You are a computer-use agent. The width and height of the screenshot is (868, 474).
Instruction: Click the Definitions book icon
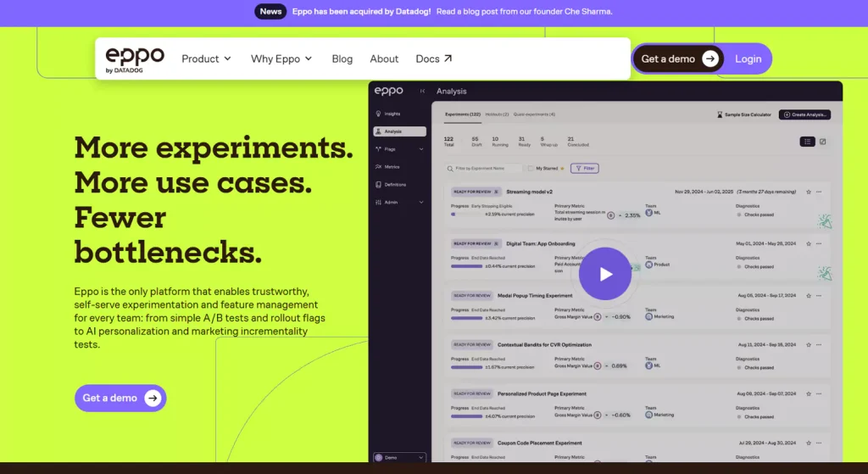(x=379, y=184)
